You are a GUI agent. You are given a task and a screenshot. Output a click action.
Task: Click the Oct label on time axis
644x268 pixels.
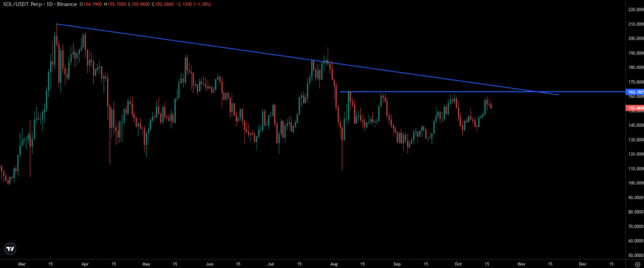coord(458,263)
